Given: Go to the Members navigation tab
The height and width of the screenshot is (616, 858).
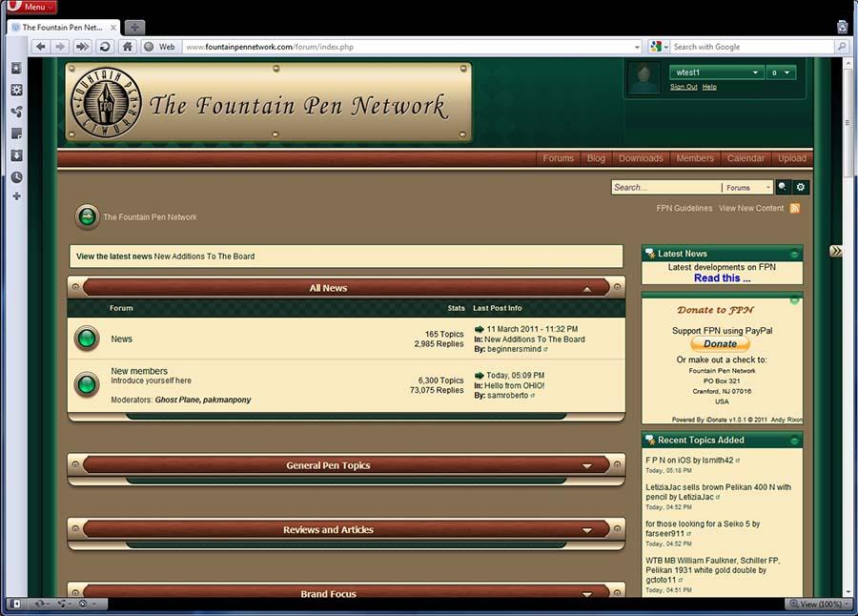Looking at the screenshot, I should [x=695, y=158].
